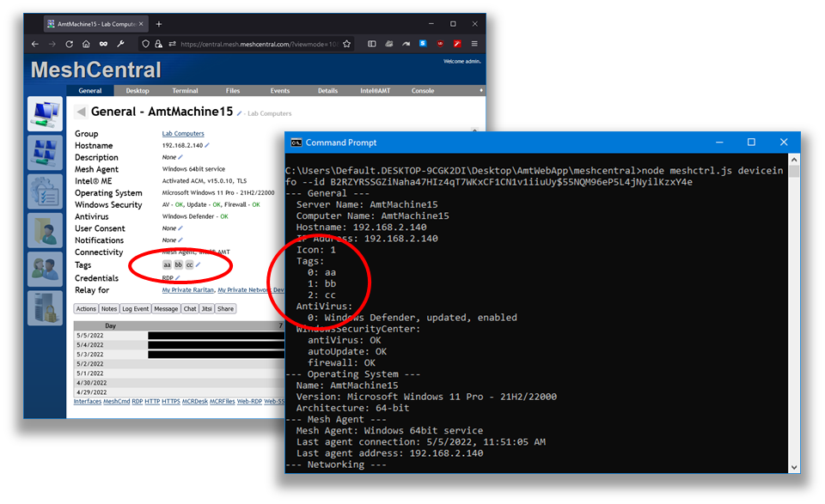Select the Intel®AMT tab
Viewport: 825px width, 504px height.
376,90
